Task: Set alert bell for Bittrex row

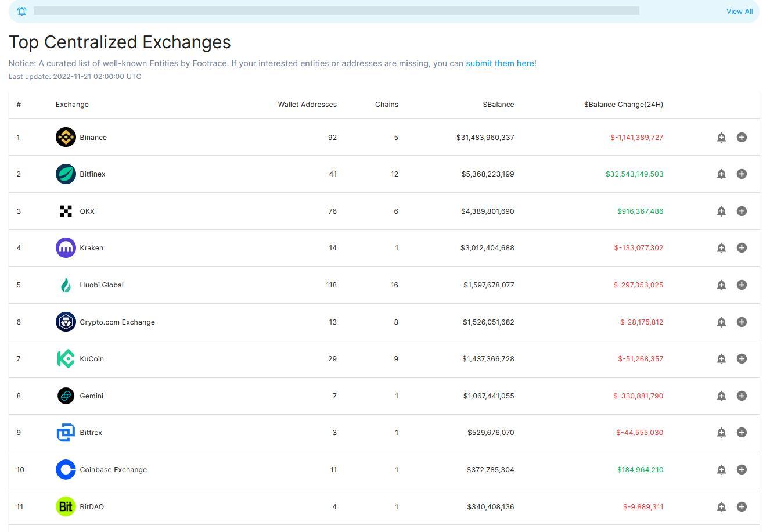Action: tap(721, 433)
